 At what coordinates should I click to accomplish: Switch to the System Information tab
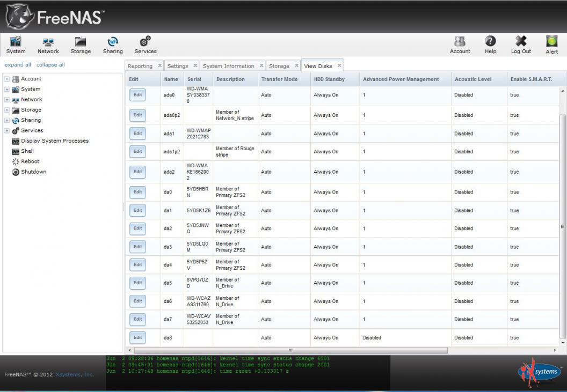228,66
